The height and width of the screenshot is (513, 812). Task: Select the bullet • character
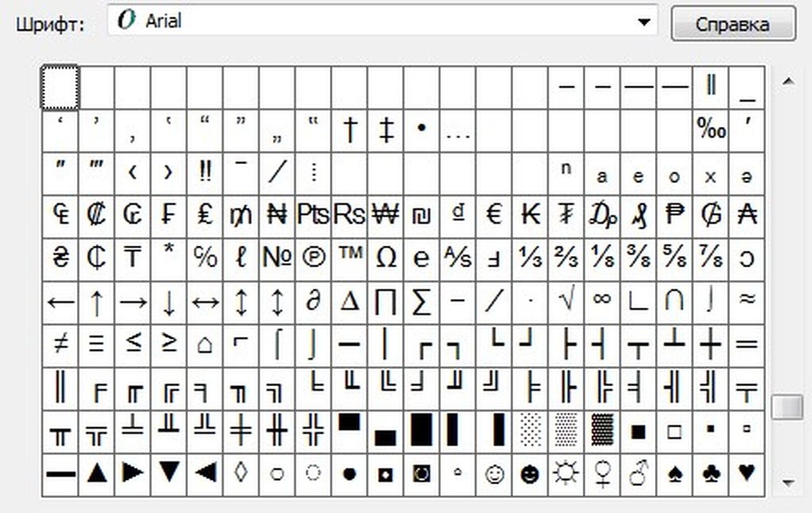point(422,129)
